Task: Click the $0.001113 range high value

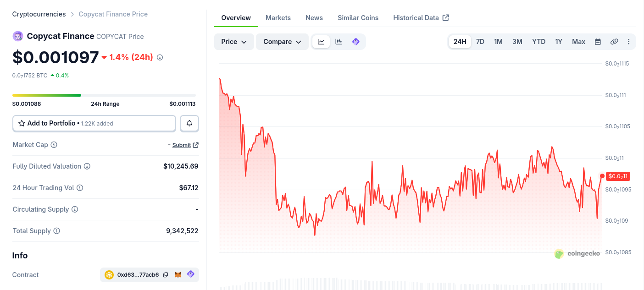Action: coord(183,104)
